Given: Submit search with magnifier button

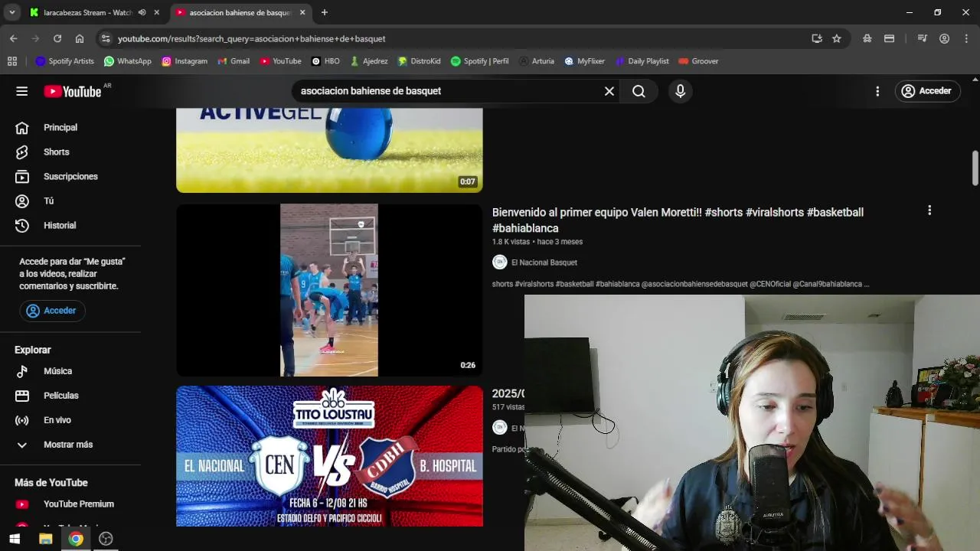Looking at the screenshot, I should coord(639,91).
